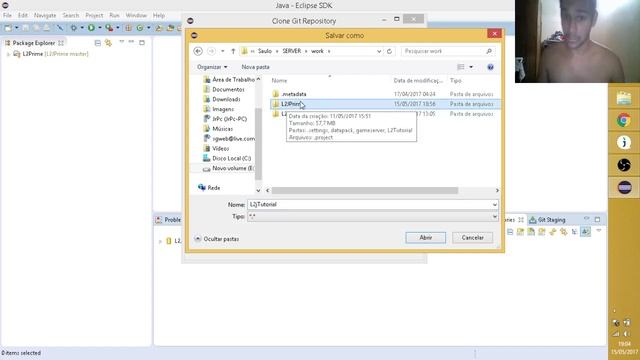This screenshot has width=640, height=360.
Task: Click the Refresh icon beside address bar
Action: (389, 51)
